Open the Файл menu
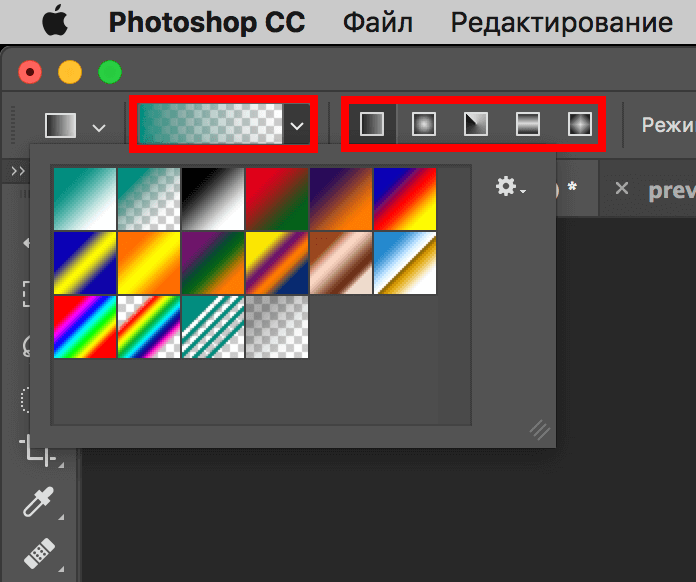Viewport: 696px width, 582px height. (x=378, y=22)
